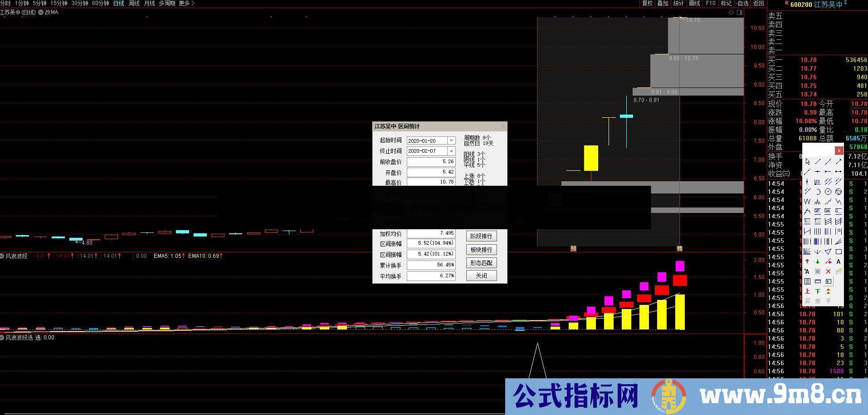Switch to 60分钟 period
868x415 pixels.
101,3
